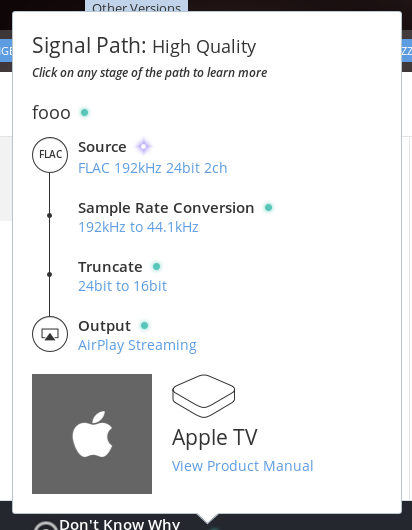Click the Apple TV device outline icon
This screenshot has height=530, width=412.
[203, 396]
